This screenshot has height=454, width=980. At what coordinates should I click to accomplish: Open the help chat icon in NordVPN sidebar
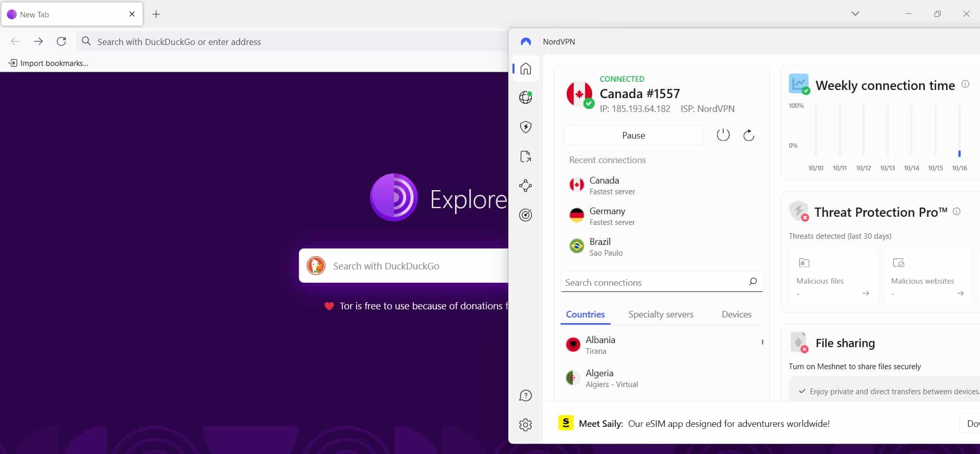tap(526, 396)
